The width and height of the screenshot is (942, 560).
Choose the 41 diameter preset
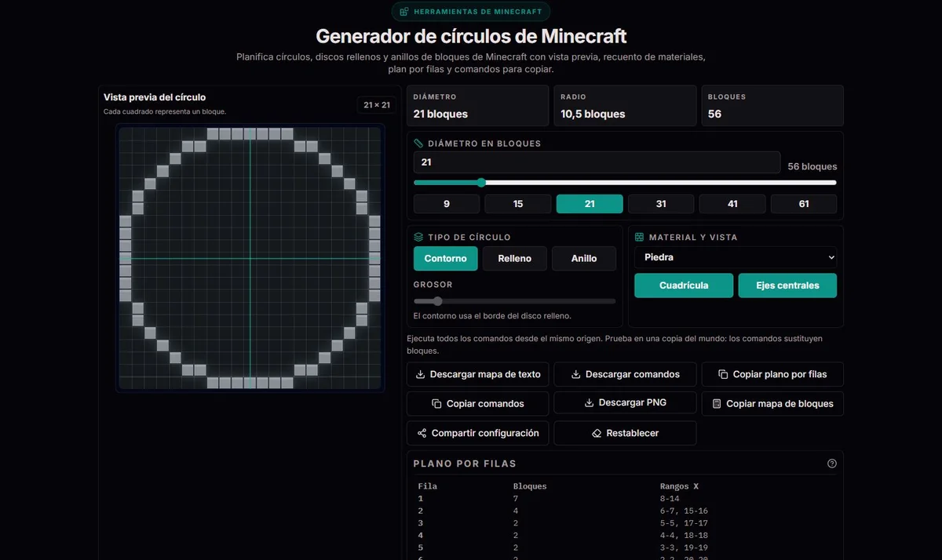coord(732,204)
